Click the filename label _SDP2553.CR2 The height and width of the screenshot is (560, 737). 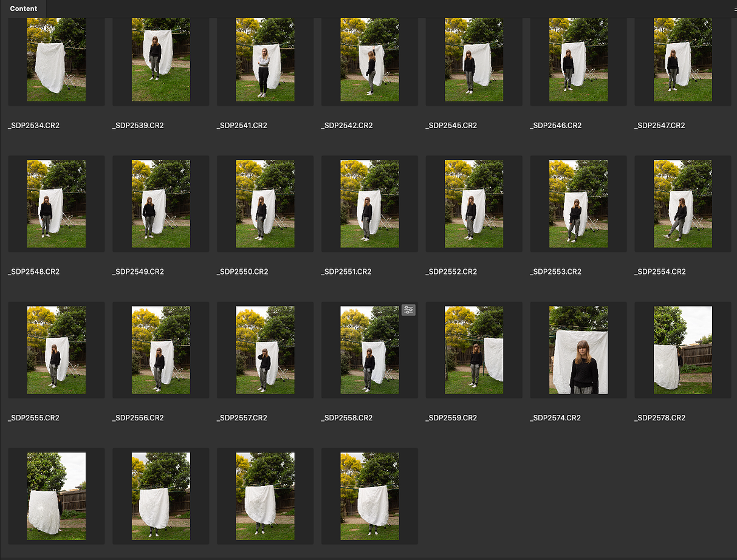point(556,271)
